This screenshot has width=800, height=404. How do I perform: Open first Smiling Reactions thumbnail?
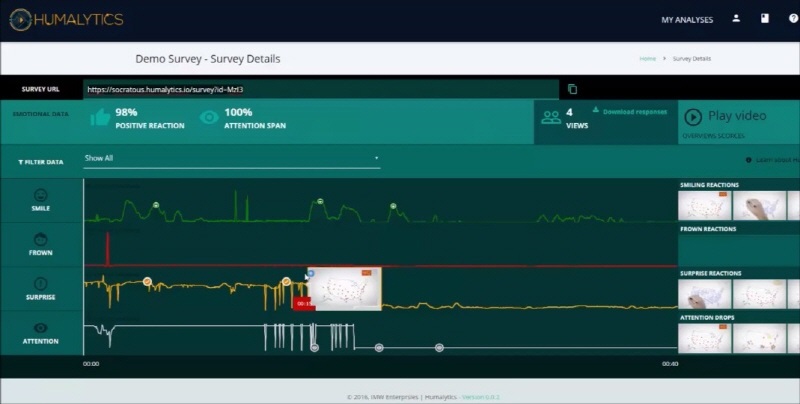point(704,206)
